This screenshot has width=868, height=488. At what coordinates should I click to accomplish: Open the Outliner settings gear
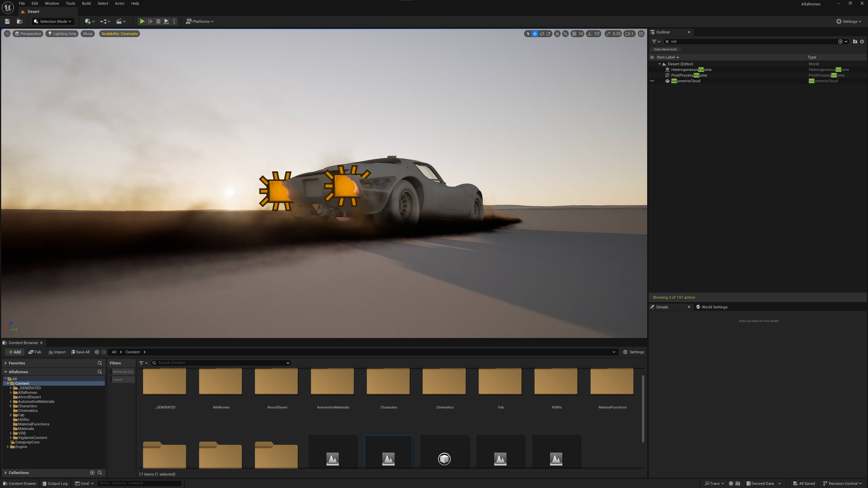point(862,41)
